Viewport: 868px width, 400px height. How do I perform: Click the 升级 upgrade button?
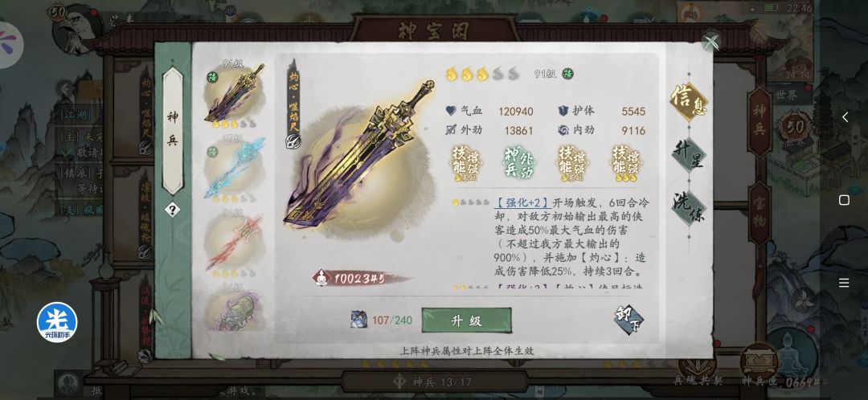pyautogui.click(x=466, y=320)
